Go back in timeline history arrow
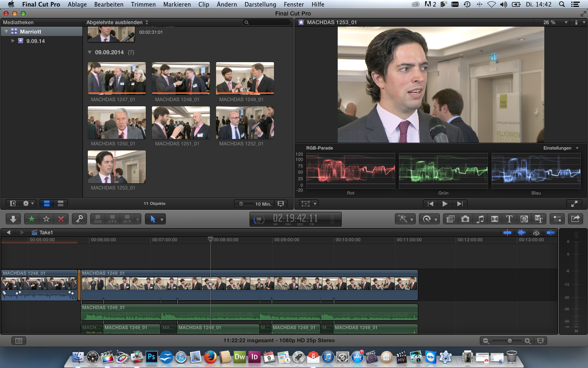 8,232
